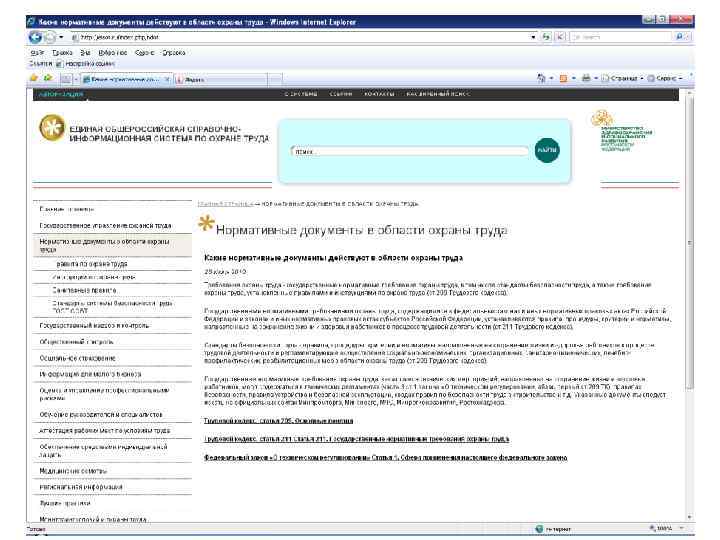The height and width of the screenshot is (540, 720).
Task: Click Internet zone globe in status bar
Action: tap(539, 529)
